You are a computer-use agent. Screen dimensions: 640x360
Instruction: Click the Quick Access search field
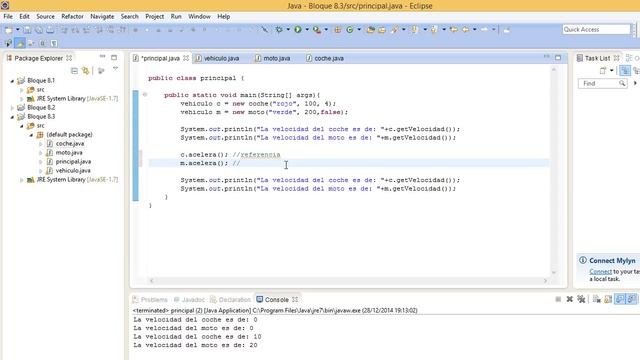[596, 29]
